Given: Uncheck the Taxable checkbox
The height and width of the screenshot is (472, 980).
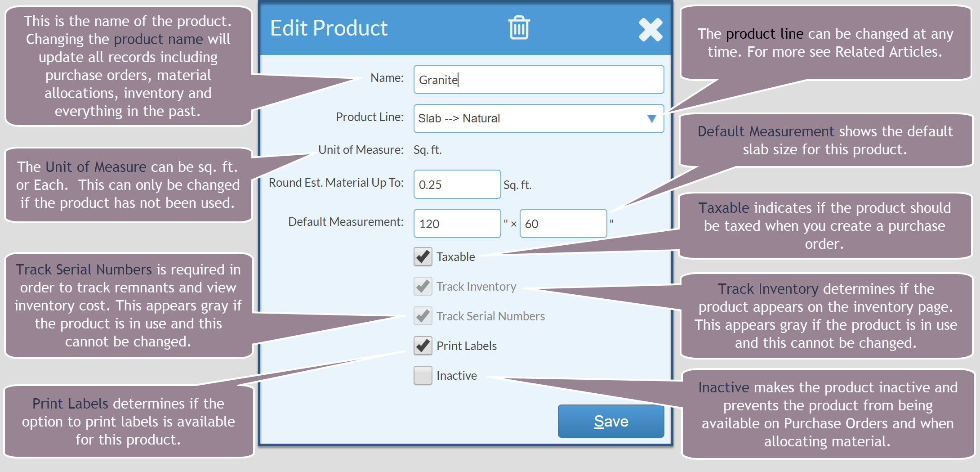Looking at the screenshot, I should coord(422,256).
